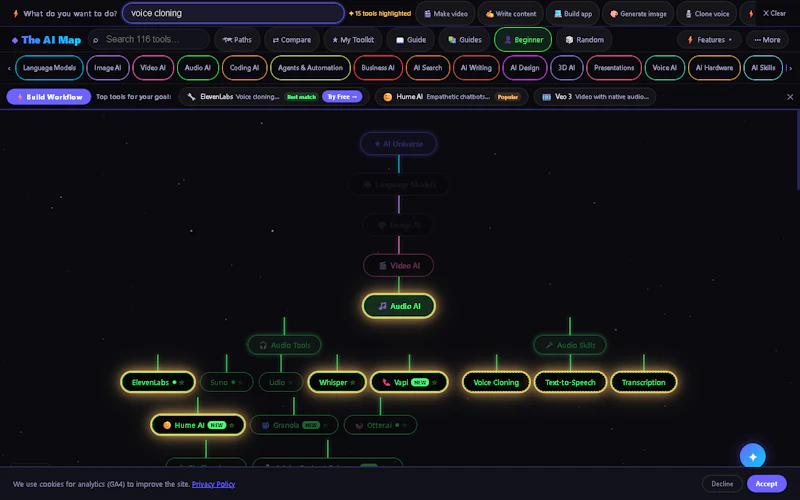Image resolution: width=800 pixels, height=500 pixels.
Task: Star ElevenLabs node as favorite
Action: pyautogui.click(x=182, y=383)
